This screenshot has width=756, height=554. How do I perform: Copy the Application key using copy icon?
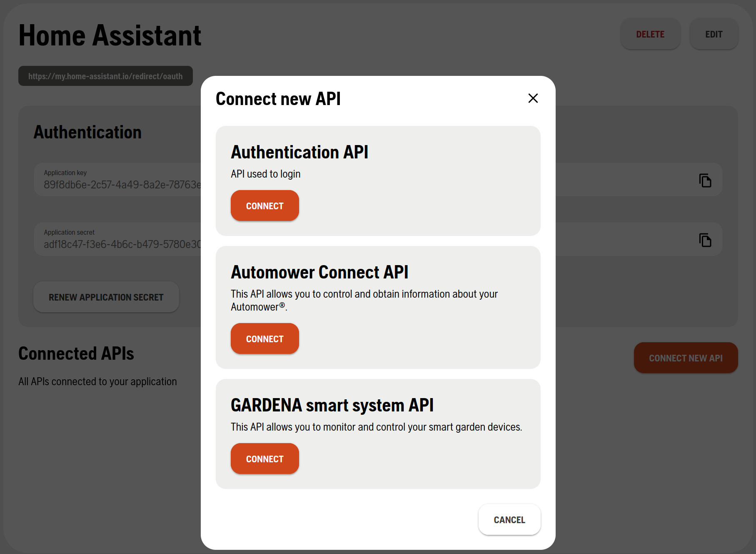coord(705,180)
